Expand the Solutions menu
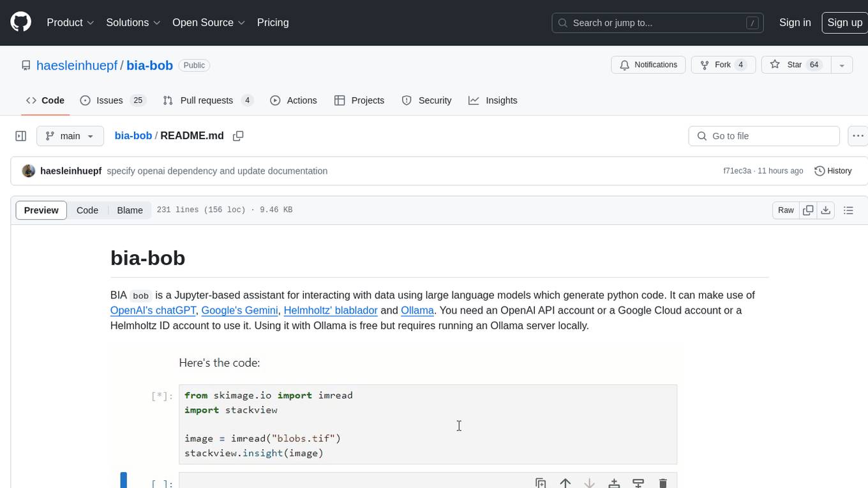 [x=133, y=22]
